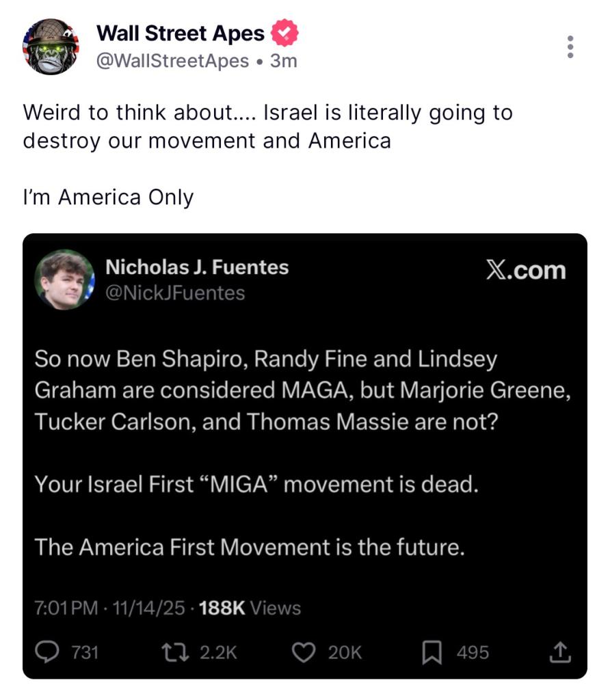Click the 188K Views count
610x700 pixels.
pyautogui.click(x=249, y=607)
